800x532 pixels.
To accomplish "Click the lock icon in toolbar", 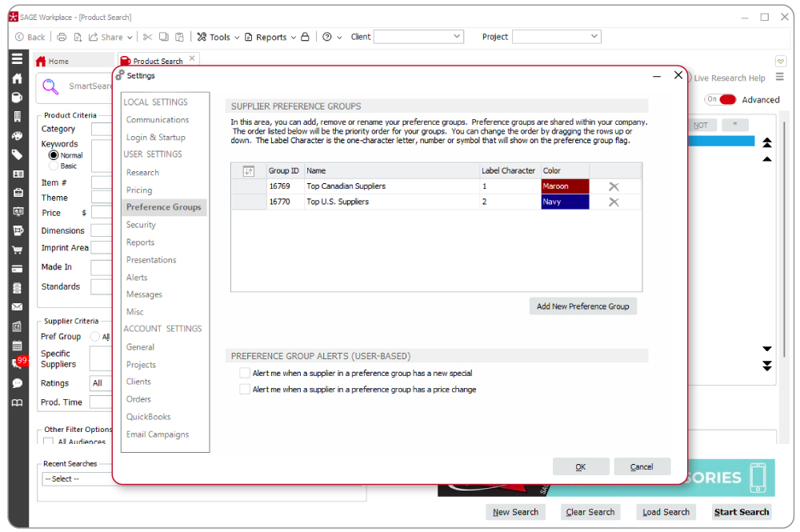I will (x=305, y=37).
